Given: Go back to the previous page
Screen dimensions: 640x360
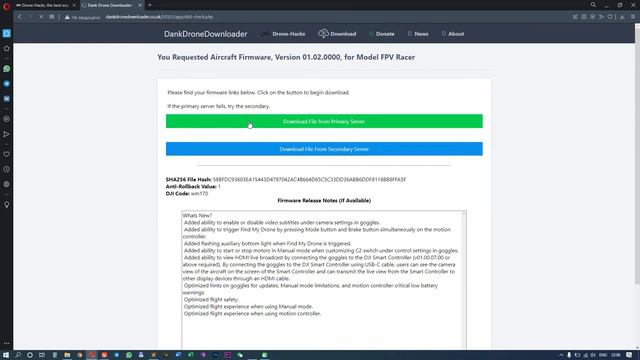Looking at the screenshot, I should tap(20, 17).
